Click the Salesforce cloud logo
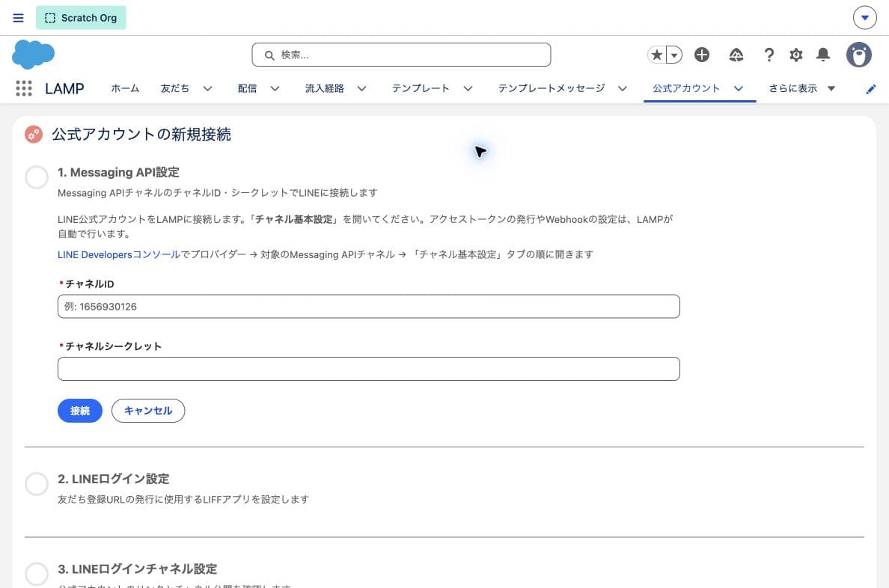889x588 pixels. click(34, 55)
